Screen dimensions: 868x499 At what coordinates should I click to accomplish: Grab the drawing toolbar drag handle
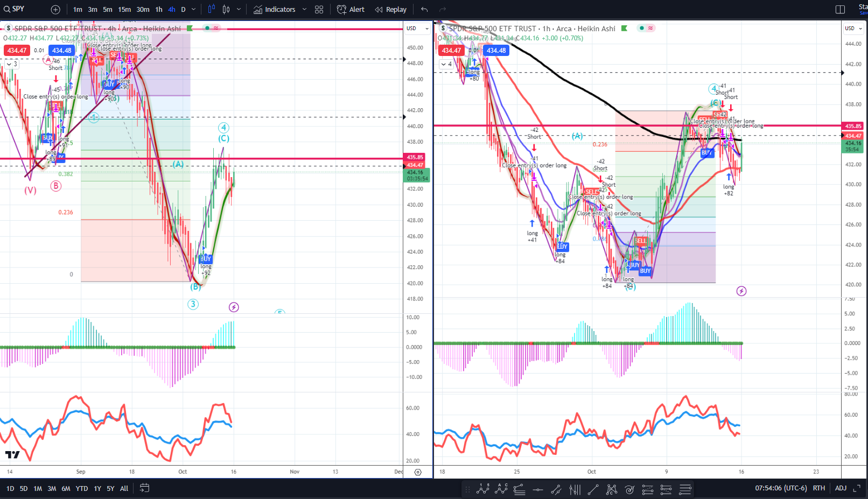467,489
